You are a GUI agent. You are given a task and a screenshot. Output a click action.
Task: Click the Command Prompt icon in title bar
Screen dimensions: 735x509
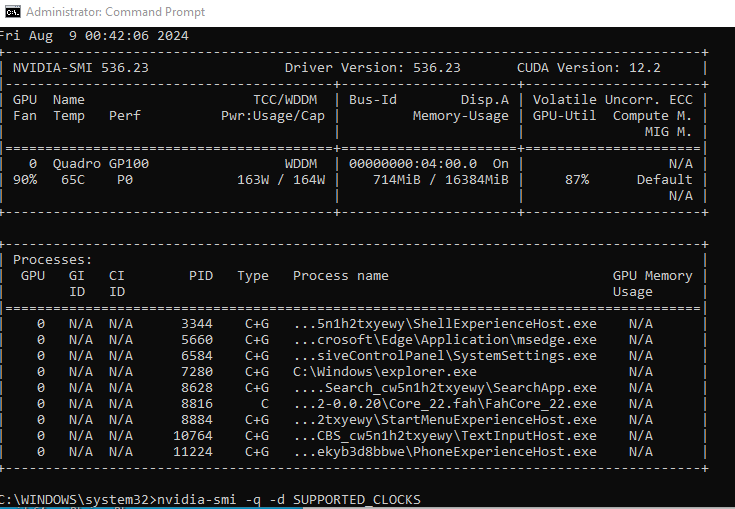click(x=13, y=12)
